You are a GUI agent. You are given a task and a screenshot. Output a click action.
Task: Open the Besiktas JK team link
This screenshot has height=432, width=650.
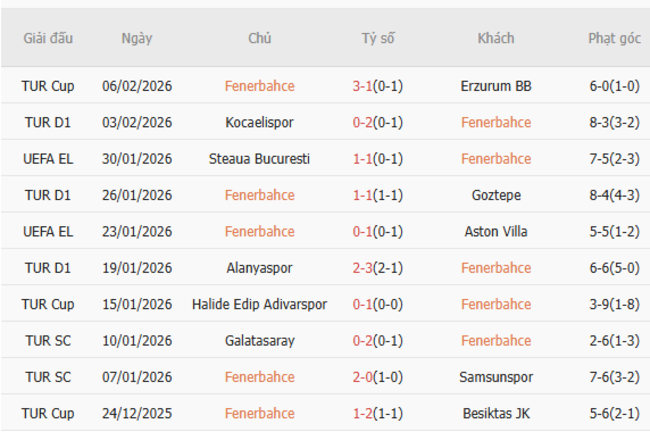pyautogui.click(x=496, y=413)
